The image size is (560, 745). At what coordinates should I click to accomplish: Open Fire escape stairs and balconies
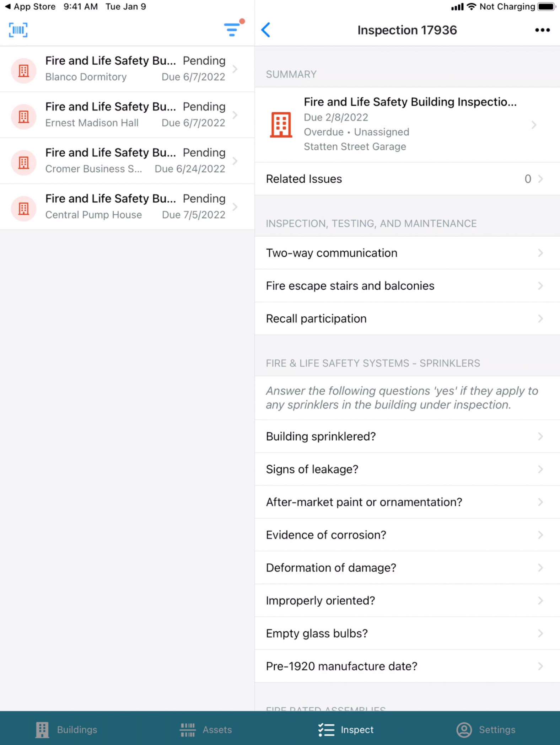pyautogui.click(x=407, y=286)
